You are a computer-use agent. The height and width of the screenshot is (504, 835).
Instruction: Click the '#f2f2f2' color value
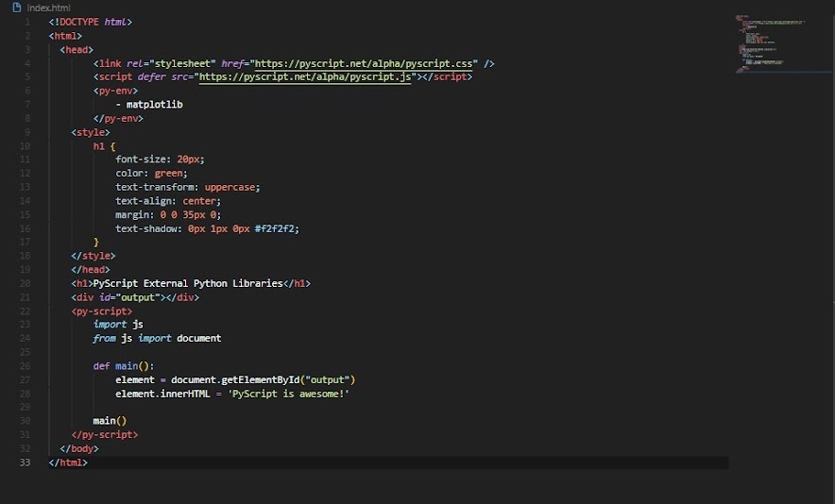click(x=274, y=228)
